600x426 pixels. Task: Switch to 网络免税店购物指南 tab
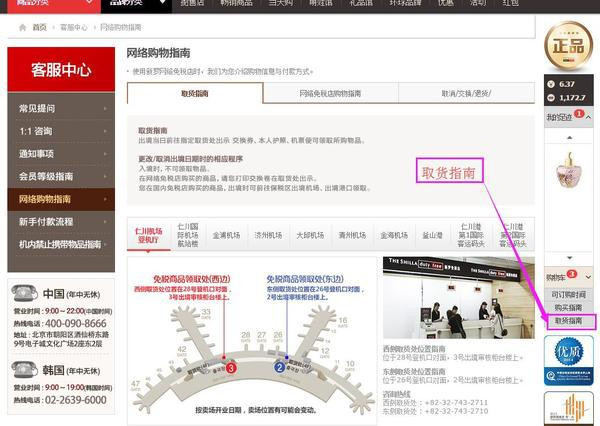click(330, 93)
